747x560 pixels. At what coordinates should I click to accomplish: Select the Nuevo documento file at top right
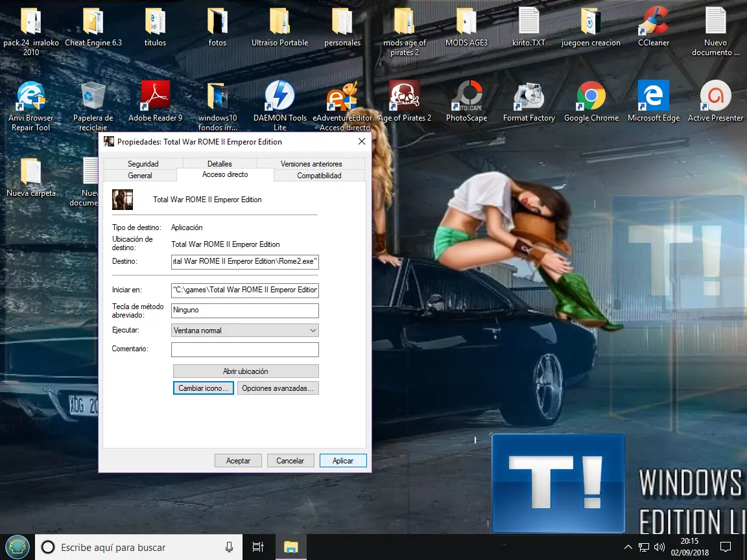coord(716,21)
